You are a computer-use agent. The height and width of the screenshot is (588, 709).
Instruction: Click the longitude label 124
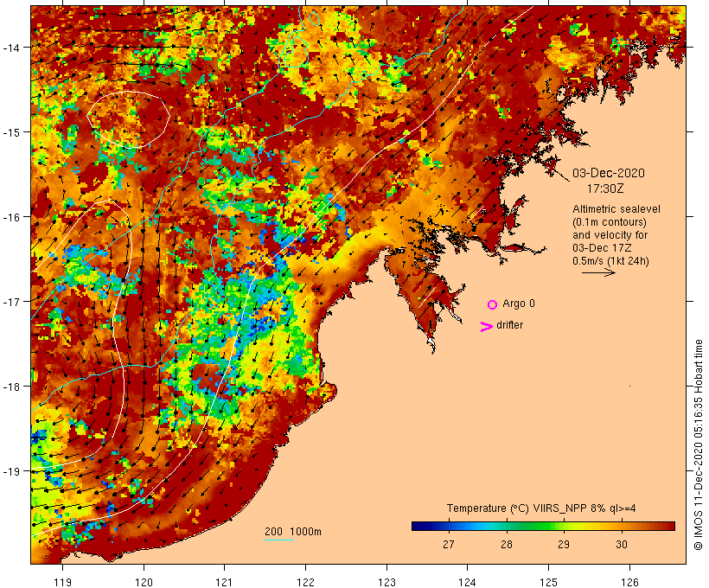(x=468, y=582)
